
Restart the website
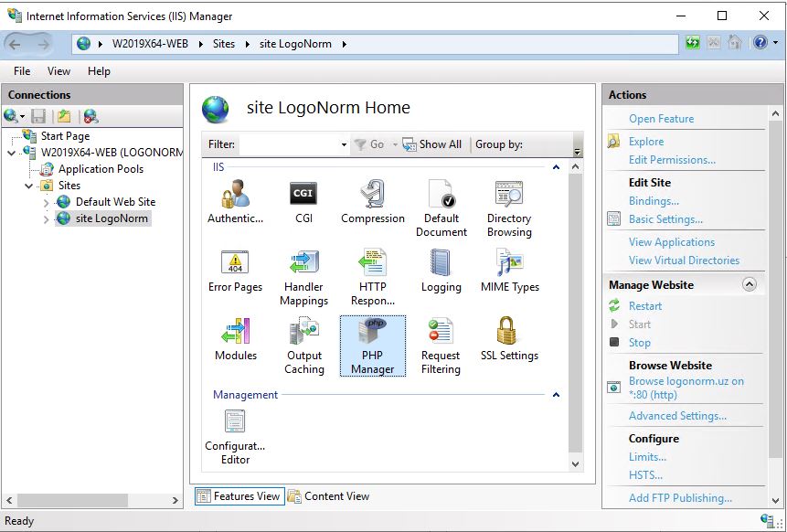click(645, 306)
